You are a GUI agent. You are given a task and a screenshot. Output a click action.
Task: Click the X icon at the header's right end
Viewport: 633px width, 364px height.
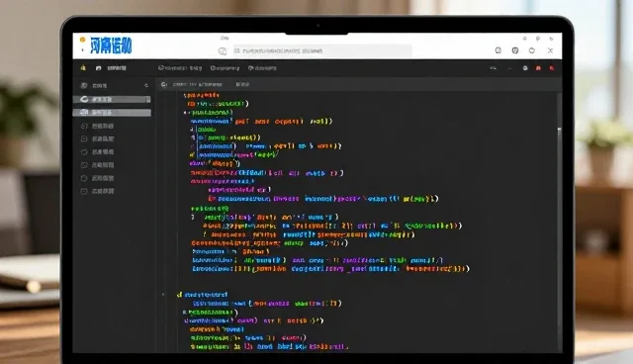pyautogui.click(x=550, y=50)
